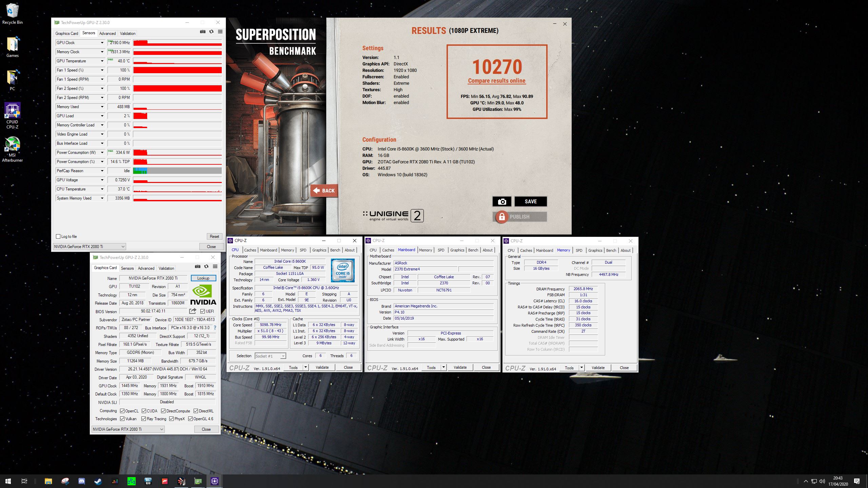Toggle the Vulkan checkbox
The image size is (868, 488).
(122, 419)
